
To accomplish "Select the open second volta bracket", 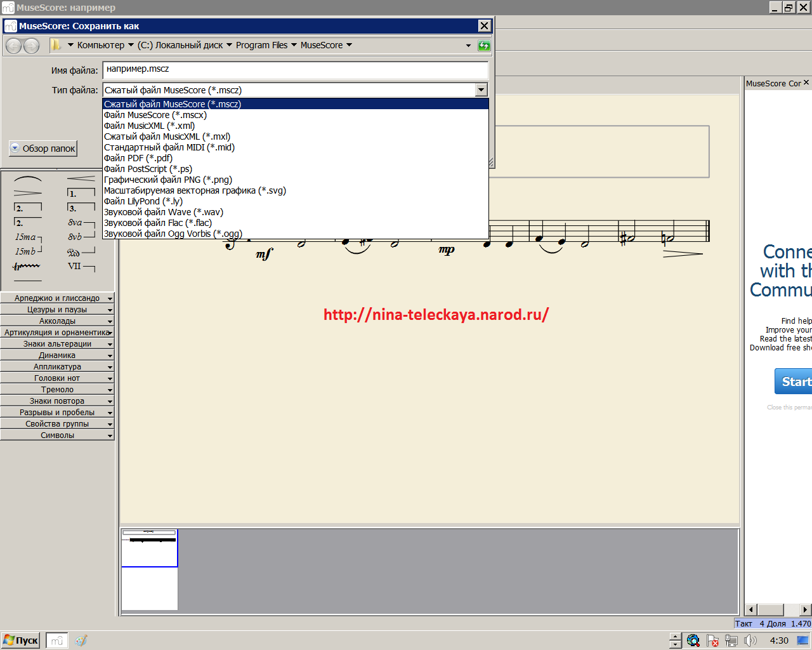I will click(28, 222).
